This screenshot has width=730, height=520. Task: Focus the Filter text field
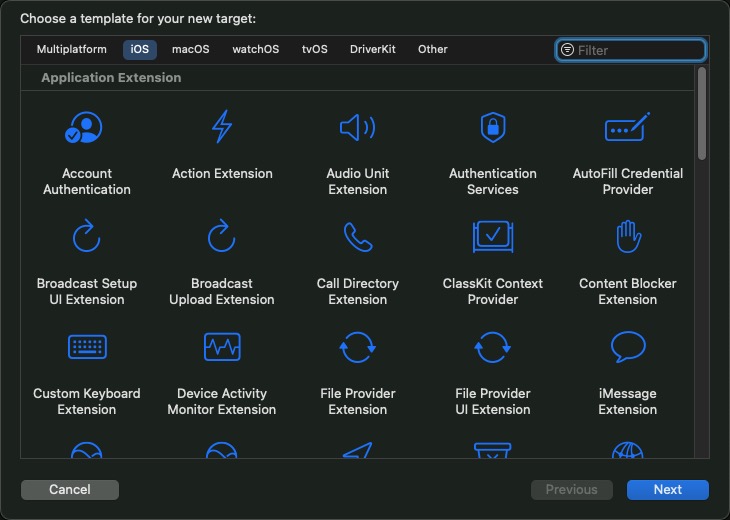point(631,50)
